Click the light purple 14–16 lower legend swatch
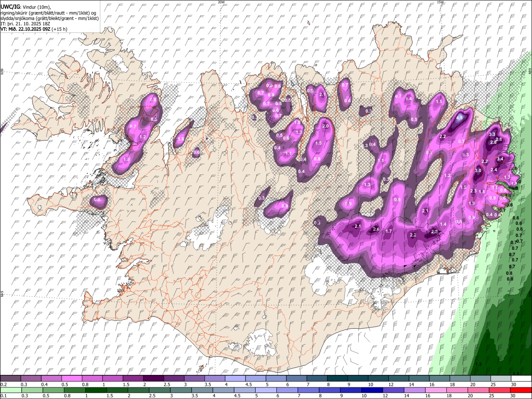 tap(415, 390)
